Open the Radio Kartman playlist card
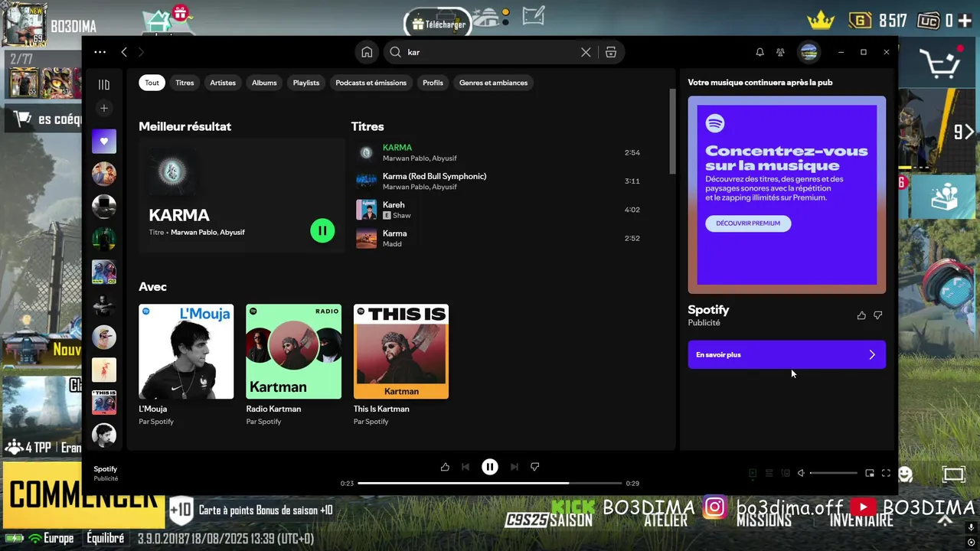The height and width of the screenshot is (551, 980). click(x=293, y=365)
